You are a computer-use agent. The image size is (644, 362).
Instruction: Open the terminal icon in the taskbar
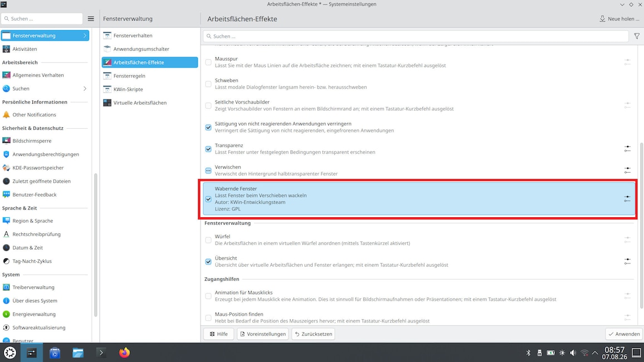pyautogui.click(x=101, y=353)
